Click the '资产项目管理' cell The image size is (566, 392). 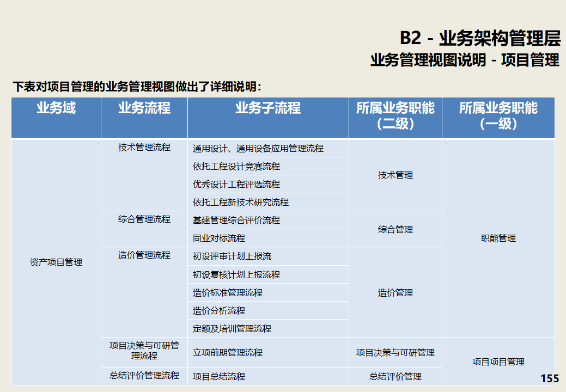point(56,262)
